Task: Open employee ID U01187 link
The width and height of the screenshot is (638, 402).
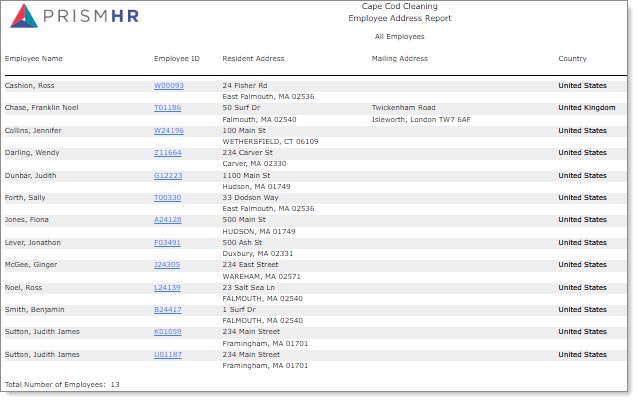Action: pos(168,355)
